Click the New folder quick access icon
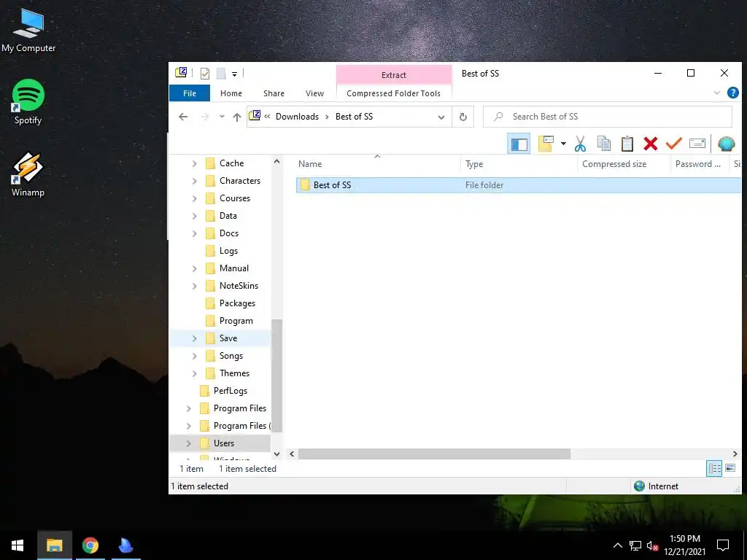This screenshot has width=747, height=560. click(221, 74)
